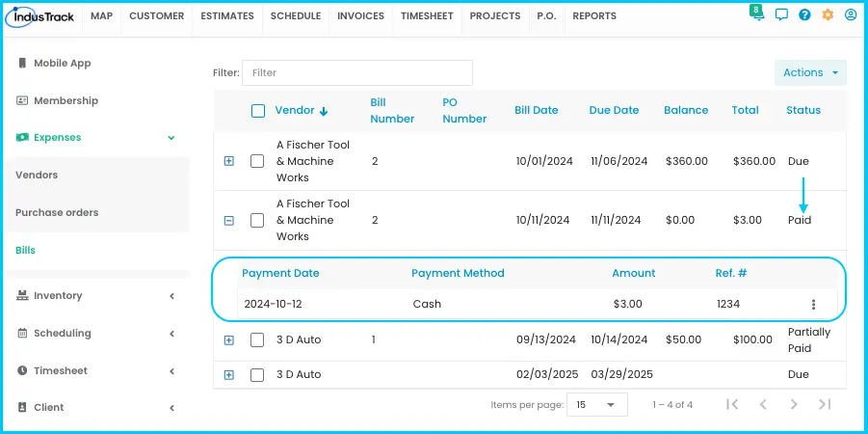Sort by Bill Date column
This screenshot has height=434, width=868.
(x=537, y=110)
